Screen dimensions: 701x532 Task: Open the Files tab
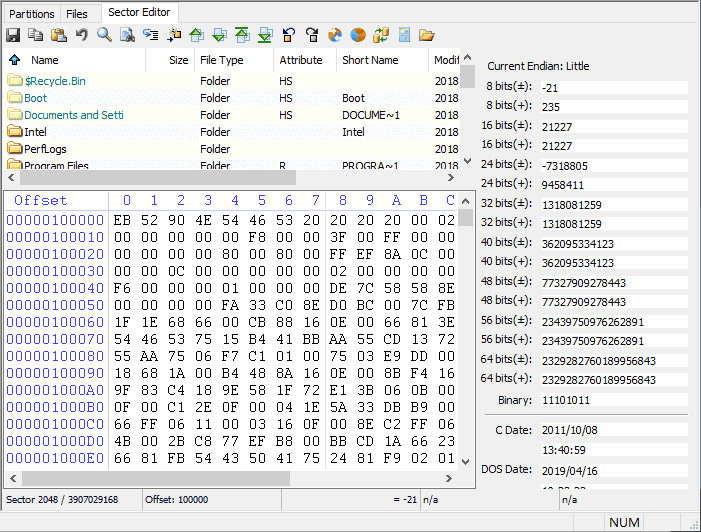[x=77, y=14]
